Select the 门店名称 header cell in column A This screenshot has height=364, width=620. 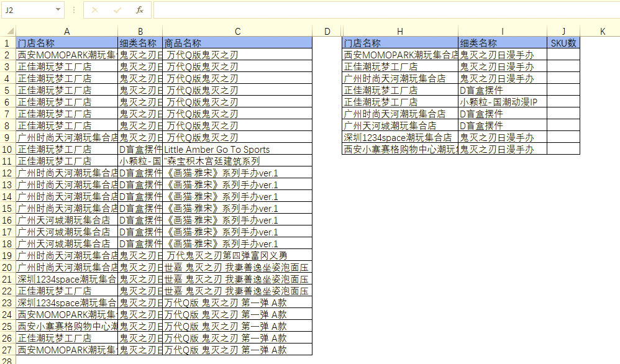pos(67,43)
